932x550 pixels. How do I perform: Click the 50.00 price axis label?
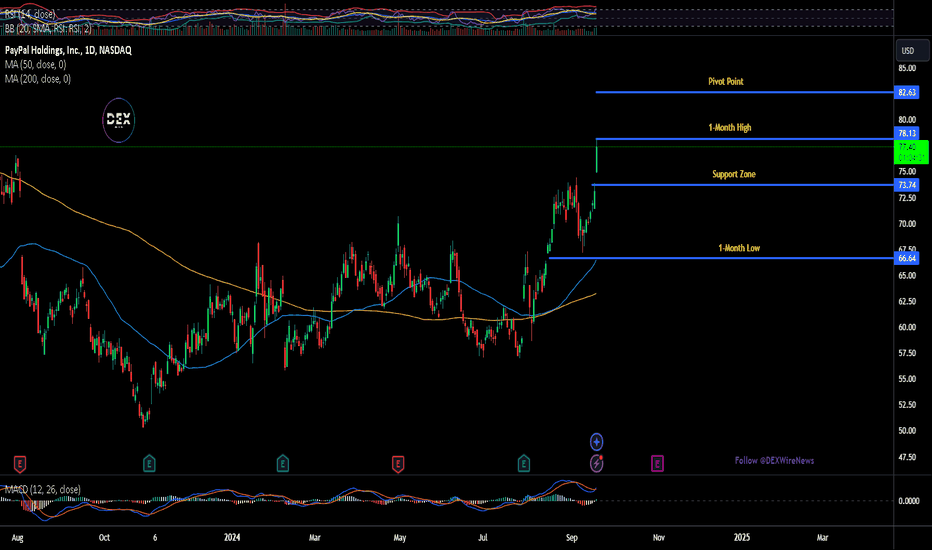click(907, 430)
